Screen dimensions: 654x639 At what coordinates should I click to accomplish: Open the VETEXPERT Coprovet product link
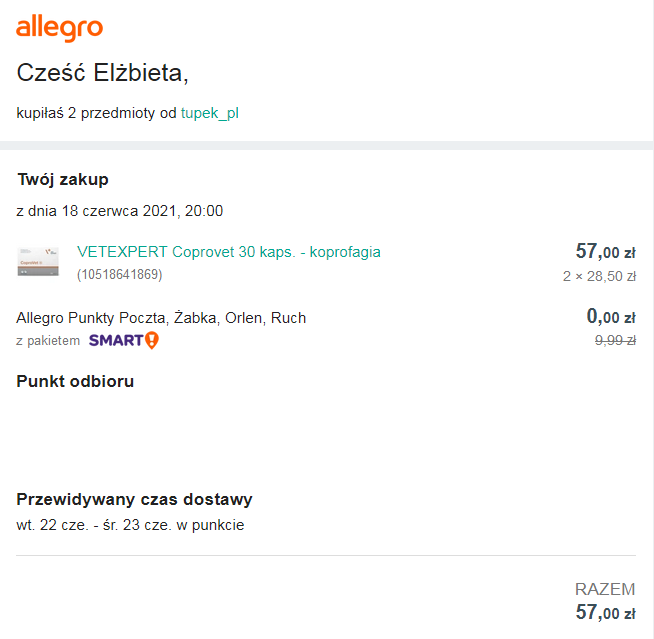(x=228, y=252)
